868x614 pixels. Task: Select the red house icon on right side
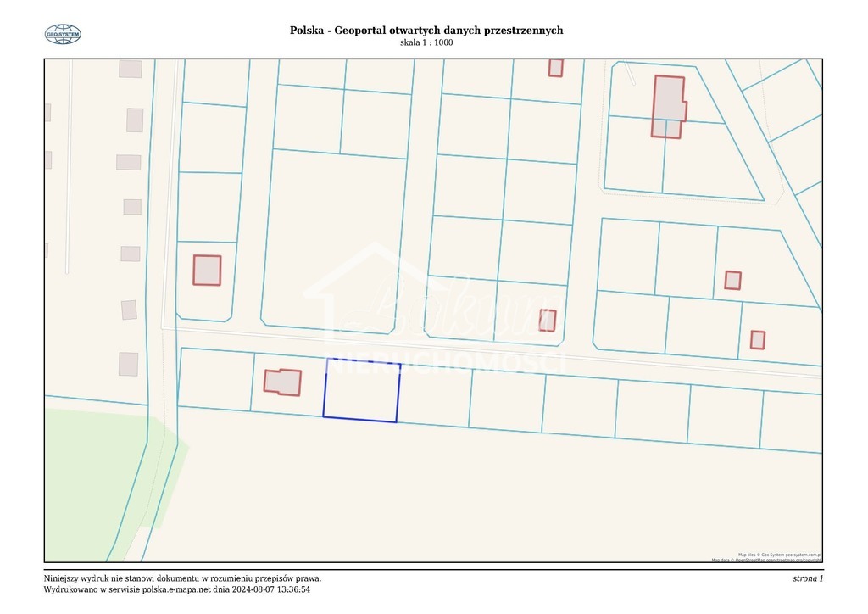pos(732,279)
